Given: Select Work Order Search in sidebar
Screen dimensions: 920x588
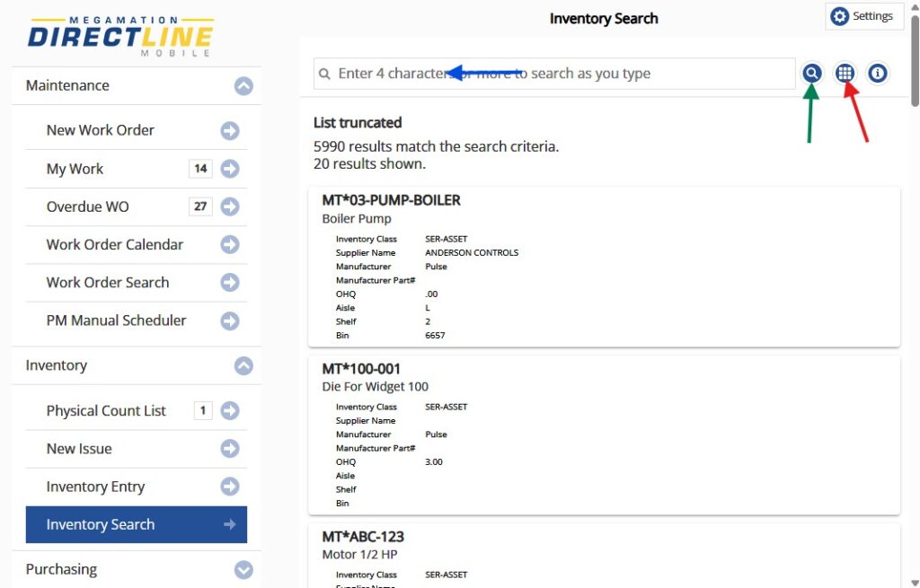Looking at the screenshot, I should (x=108, y=283).
